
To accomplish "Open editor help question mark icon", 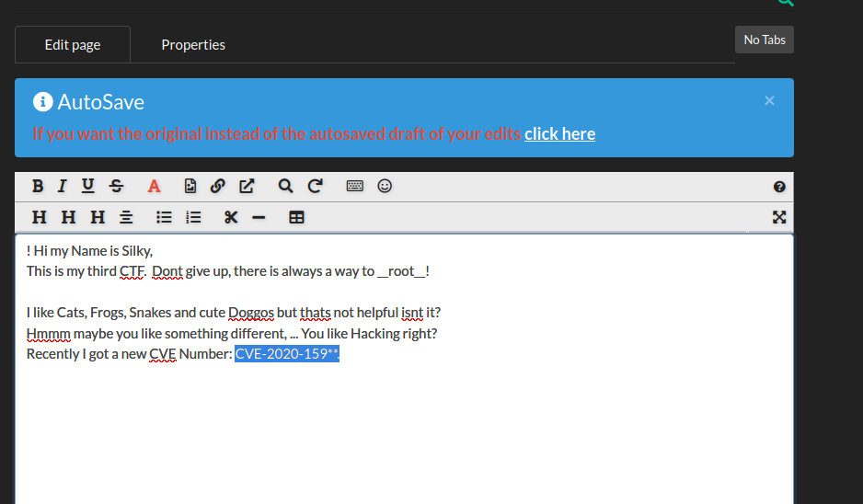I will (x=779, y=187).
